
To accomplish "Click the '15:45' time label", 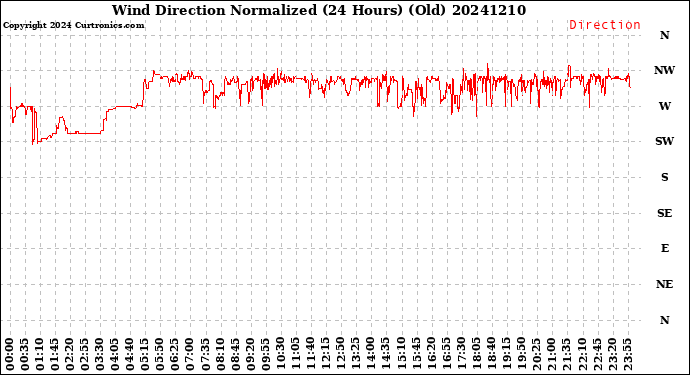I will pos(416,354).
